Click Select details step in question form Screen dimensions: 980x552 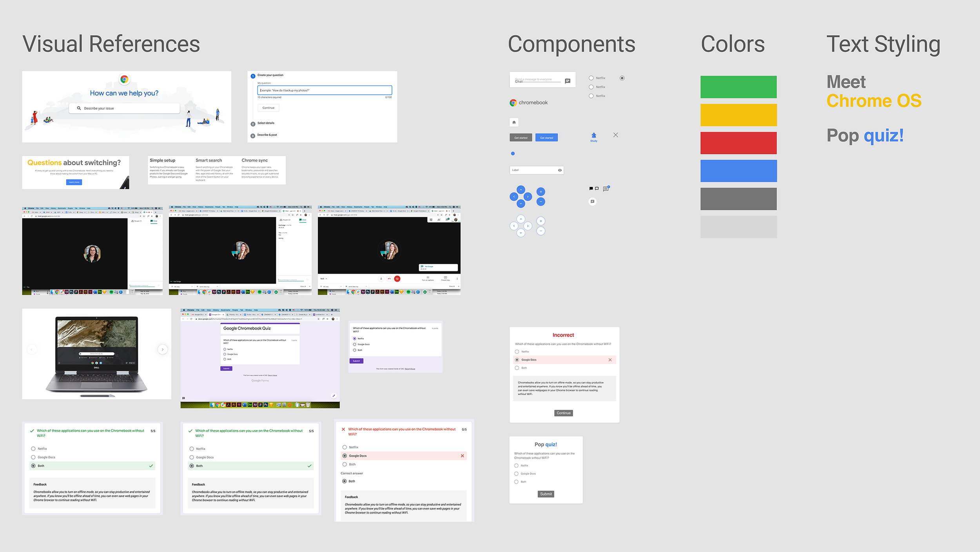tap(265, 123)
